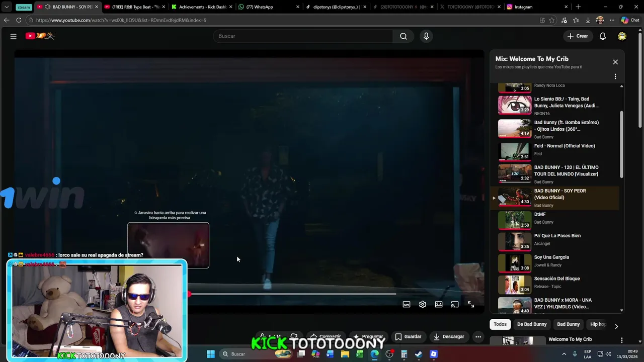Switch to the WhatsApp browser tab
This screenshot has width=644, height=362.
coord(269,7)
